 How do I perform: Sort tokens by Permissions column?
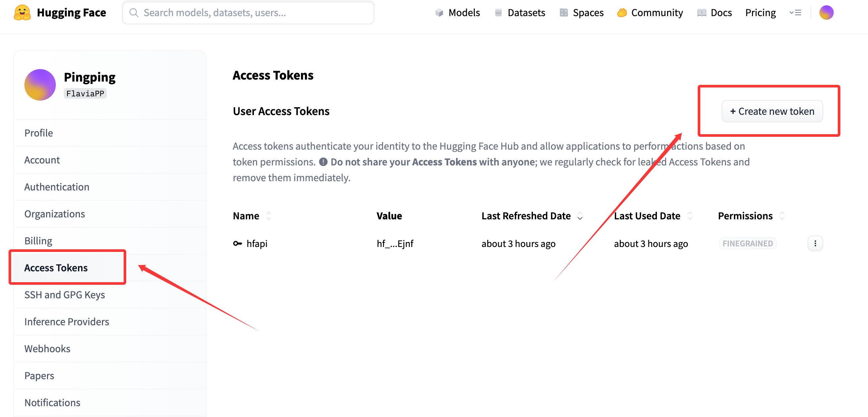pyautogui.click(x=782, y=216)
